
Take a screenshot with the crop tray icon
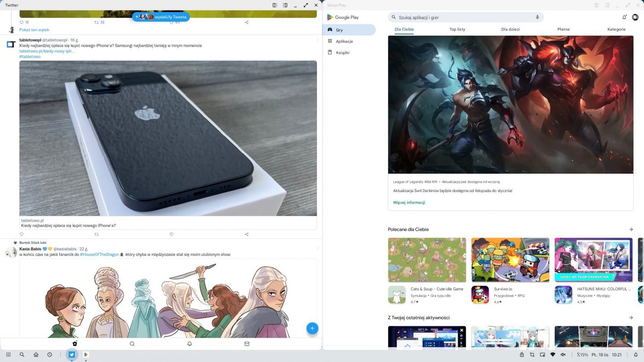[x=532, y=355]
